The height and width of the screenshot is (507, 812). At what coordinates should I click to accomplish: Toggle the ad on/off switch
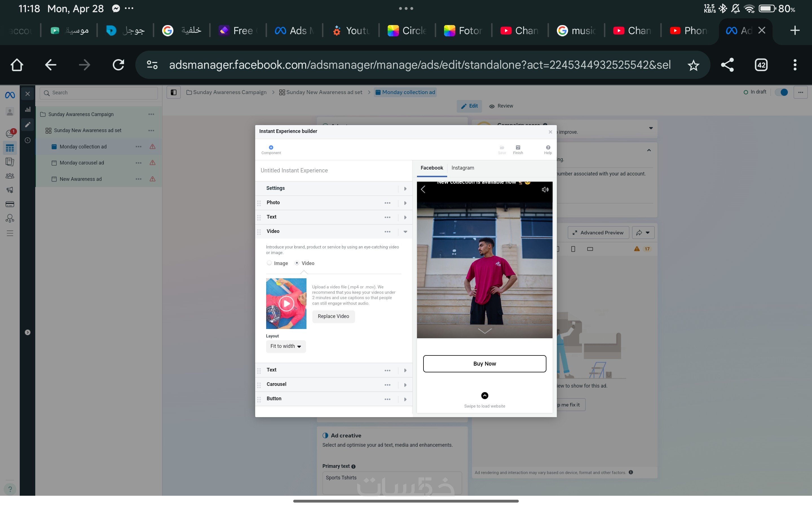click(782, 92)
